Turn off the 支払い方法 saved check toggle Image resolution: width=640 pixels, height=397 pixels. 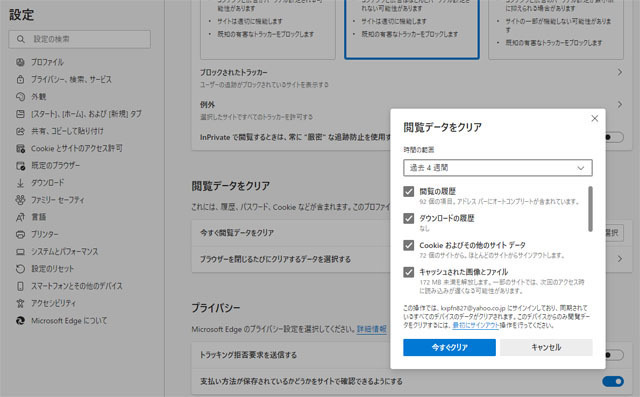pyautogui.click(x=613, y=381)
